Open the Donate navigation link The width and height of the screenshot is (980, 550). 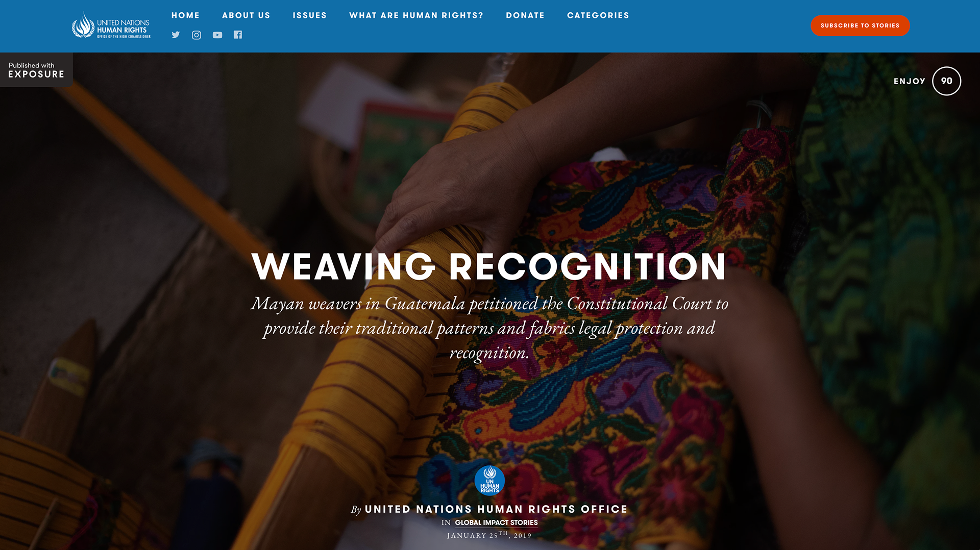525,15
